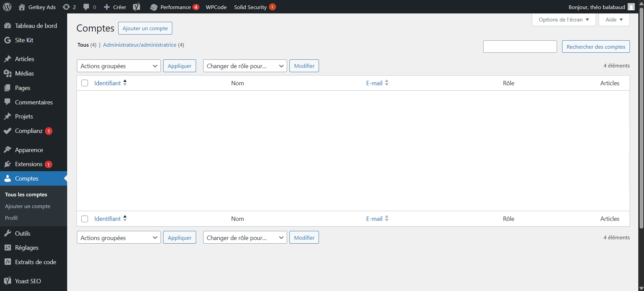Select Tous les comptes submenu item
Screen dimensions: 644x291
(x=26, y=195)
